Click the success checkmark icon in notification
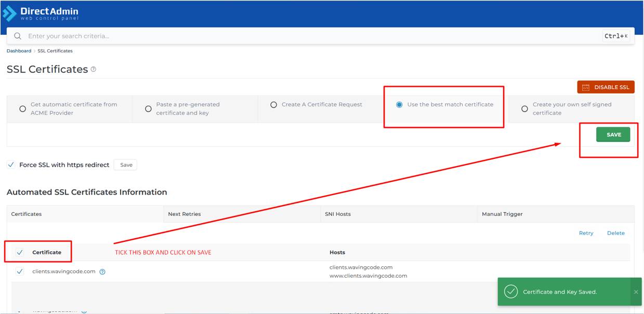644x314 pixels. click(x=511, y=292)
